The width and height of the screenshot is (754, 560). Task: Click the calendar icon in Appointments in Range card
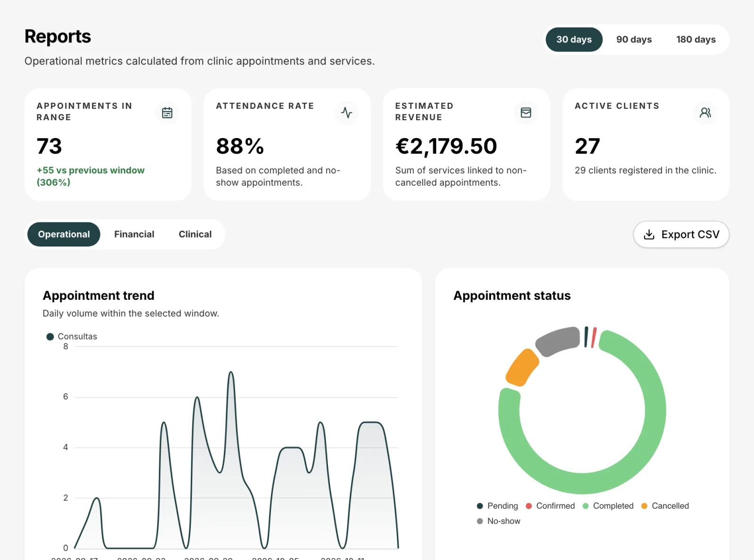(167, 113)
